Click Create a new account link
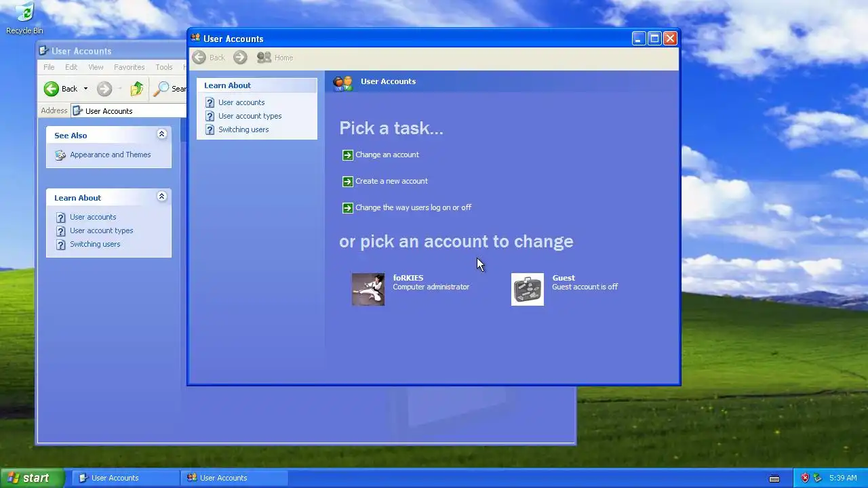The height and width of the screenshot is (488, 868). [x=391, y=181]
